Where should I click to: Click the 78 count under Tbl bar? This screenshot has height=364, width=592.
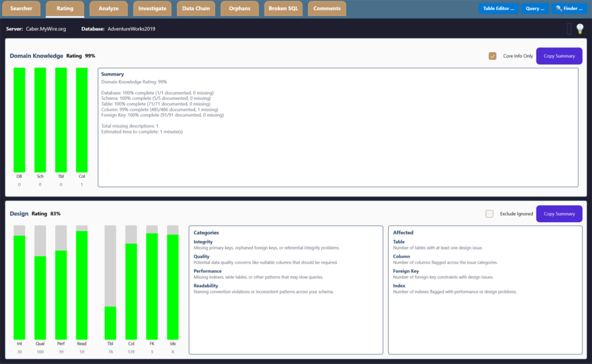point(110,352)
